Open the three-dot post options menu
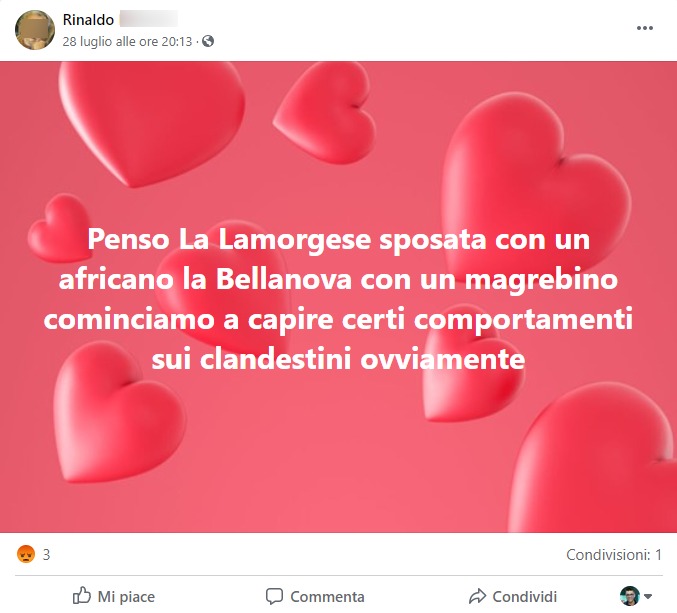The height and width of the screenshot is (613, 677). tap(644, 28)
